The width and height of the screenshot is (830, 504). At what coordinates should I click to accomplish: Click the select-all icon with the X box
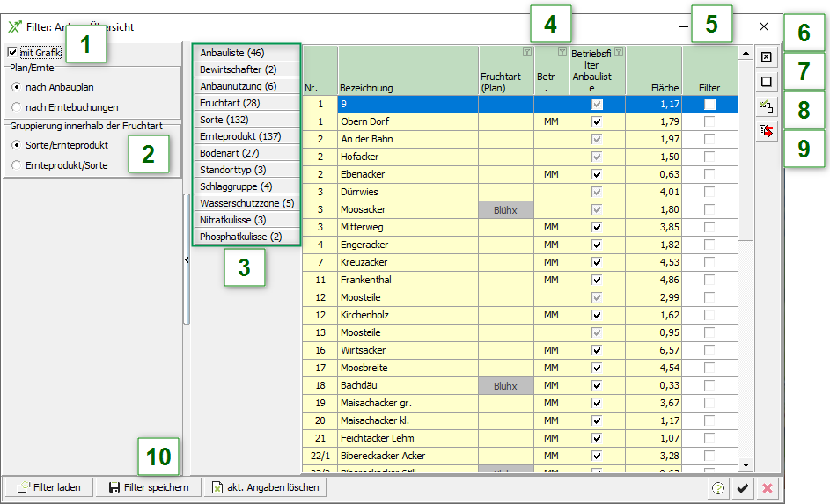[766, 57]
